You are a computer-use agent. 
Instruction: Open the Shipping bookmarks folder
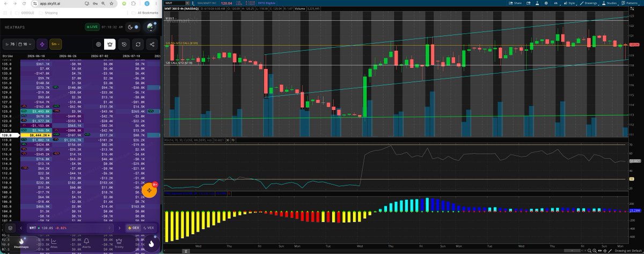click(48, 13)
